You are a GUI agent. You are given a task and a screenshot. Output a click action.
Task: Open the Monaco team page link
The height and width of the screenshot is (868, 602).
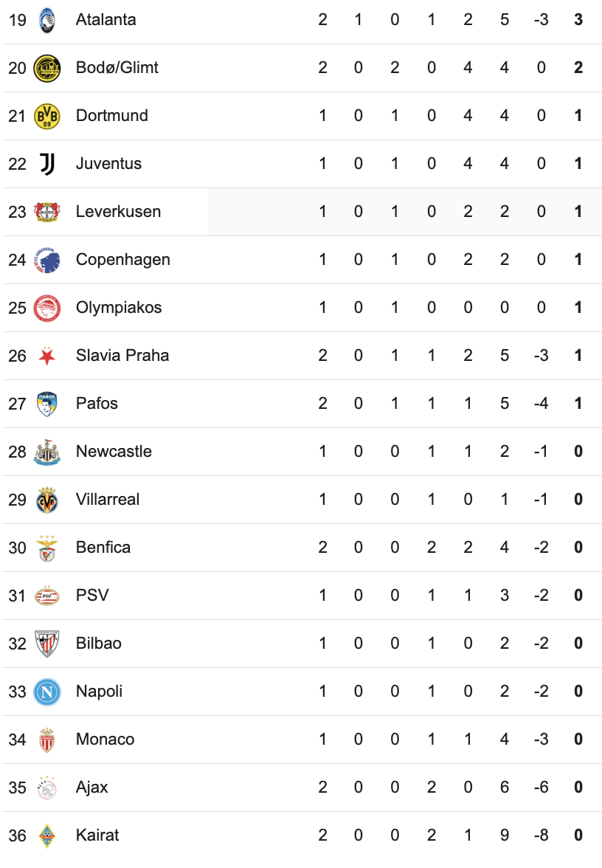coord(105,740)
